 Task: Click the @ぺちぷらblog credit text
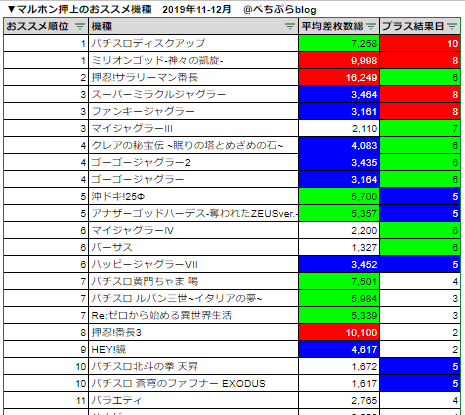point(280,10)
